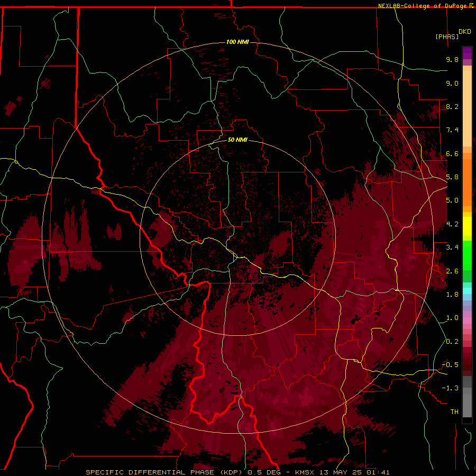Click the DKD label above the color scale
The height and width of the screenshot is (476, 476).
pos(465,32)
